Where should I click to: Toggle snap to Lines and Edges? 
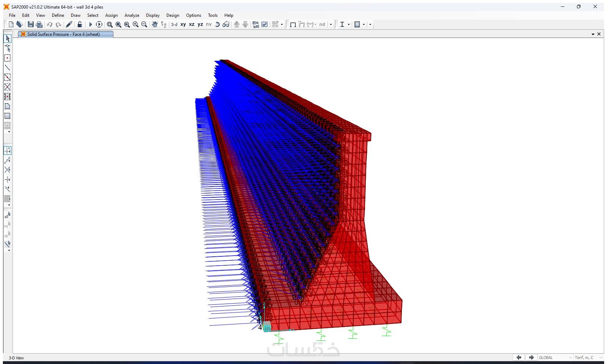tap(8, 189)
